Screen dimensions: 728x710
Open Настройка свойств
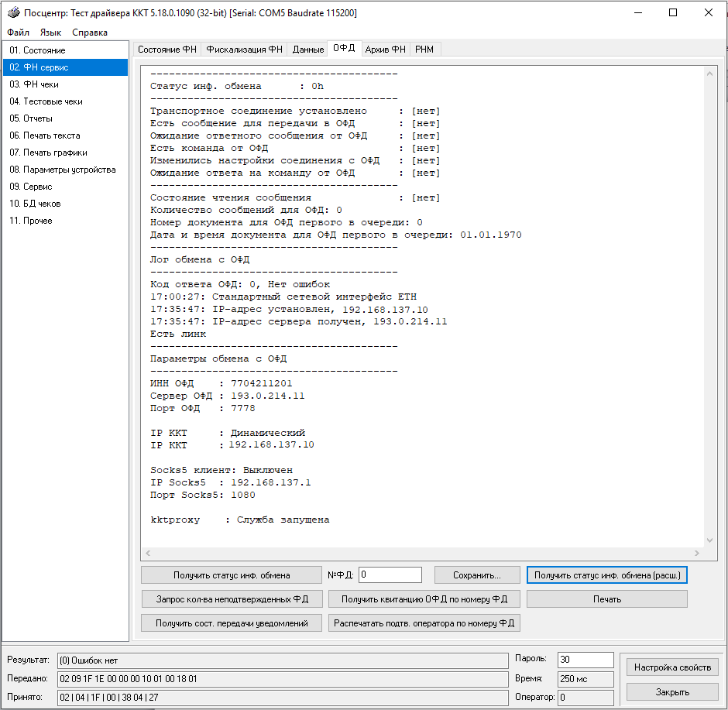672,667
